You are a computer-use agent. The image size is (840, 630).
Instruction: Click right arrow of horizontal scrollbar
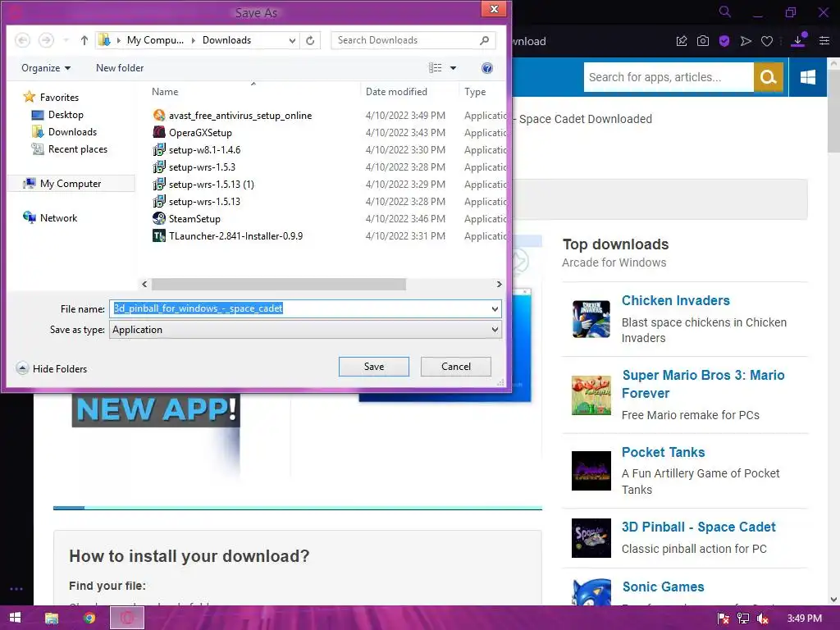tap(500, 284)
